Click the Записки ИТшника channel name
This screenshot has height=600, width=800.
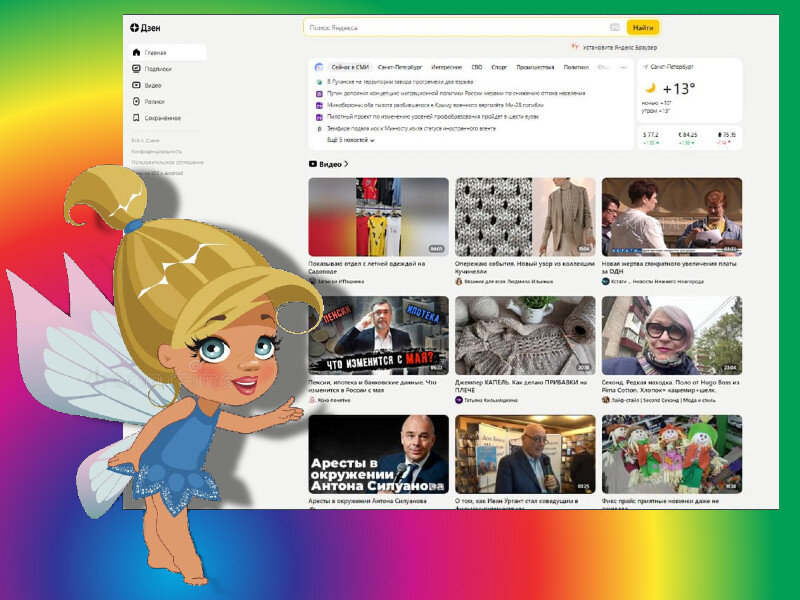click(340, 281)
